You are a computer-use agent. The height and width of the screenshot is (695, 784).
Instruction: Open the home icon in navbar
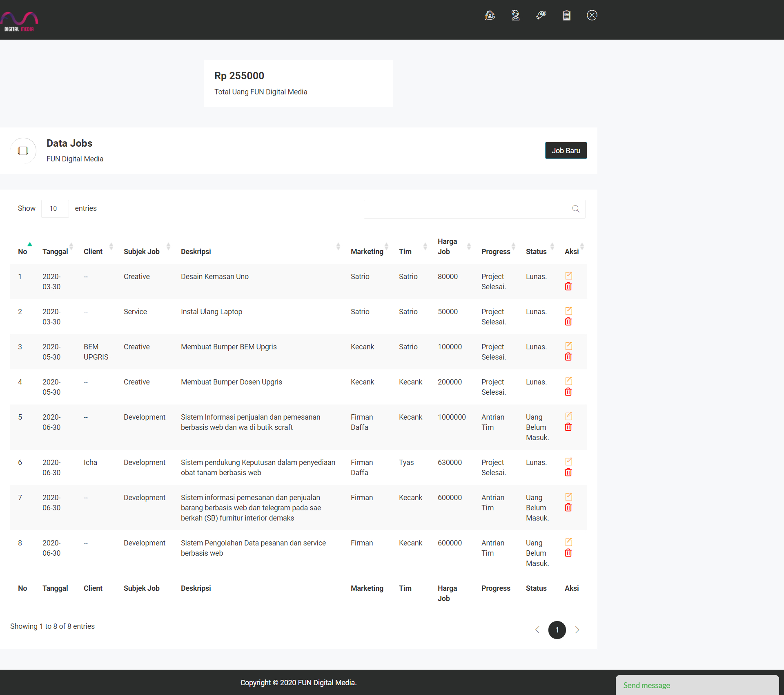(490, 16)
